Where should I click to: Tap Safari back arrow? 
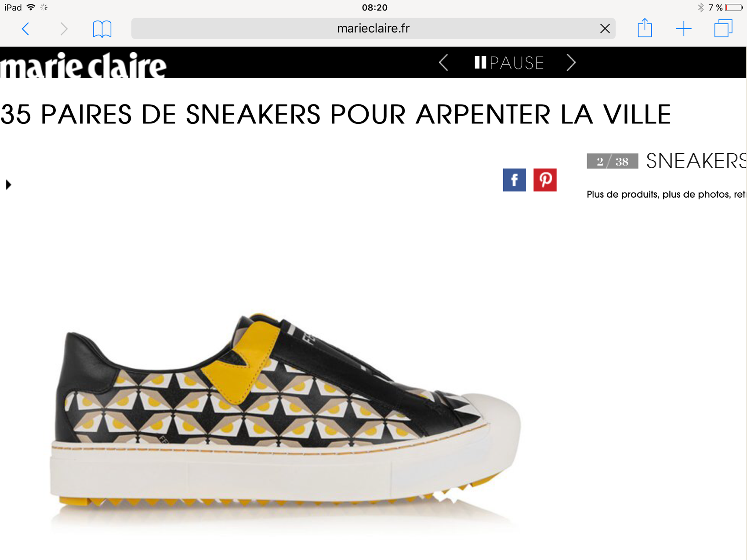pyautogui.click(x=25, y=29)
